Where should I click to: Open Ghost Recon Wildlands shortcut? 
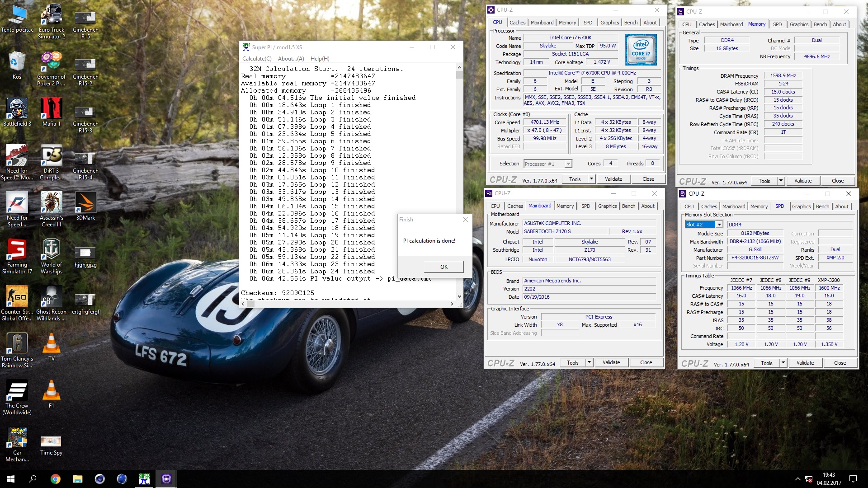(x=51, y=303)
